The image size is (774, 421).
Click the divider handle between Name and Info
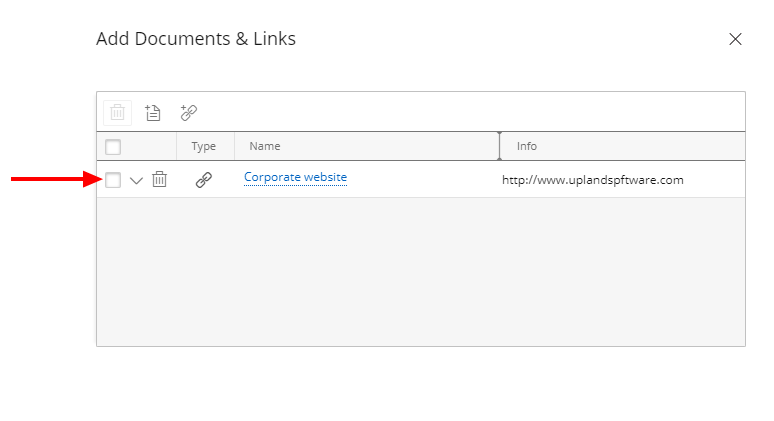coord(500,146)
